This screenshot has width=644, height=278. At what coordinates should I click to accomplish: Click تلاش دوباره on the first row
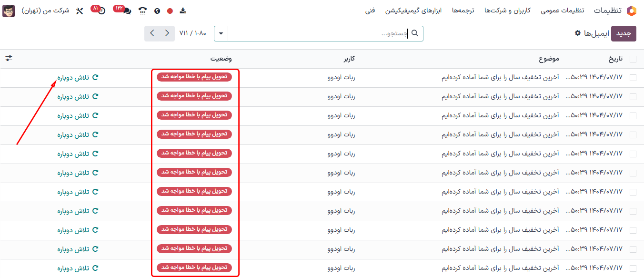[x=76, y=77]
